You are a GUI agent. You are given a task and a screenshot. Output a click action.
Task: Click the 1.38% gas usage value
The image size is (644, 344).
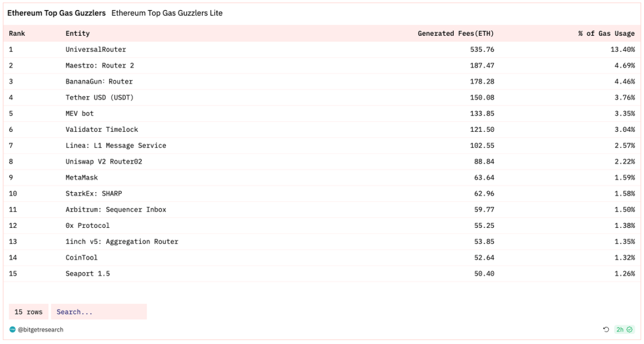(624, 226)
